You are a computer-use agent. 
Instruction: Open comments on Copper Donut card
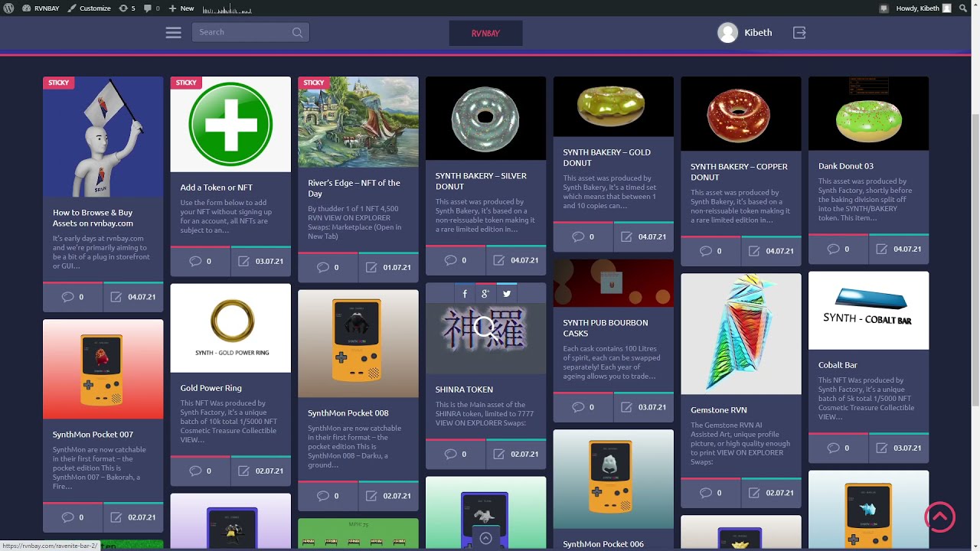(x=710, y=250)
